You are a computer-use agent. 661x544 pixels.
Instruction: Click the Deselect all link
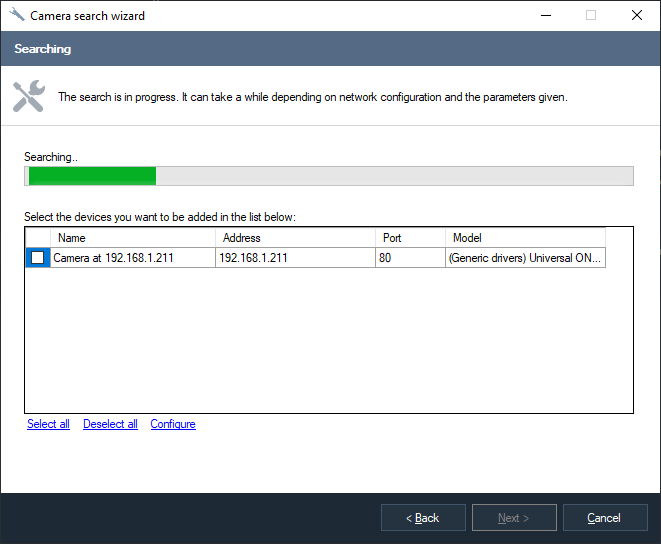tap(110, 424)
